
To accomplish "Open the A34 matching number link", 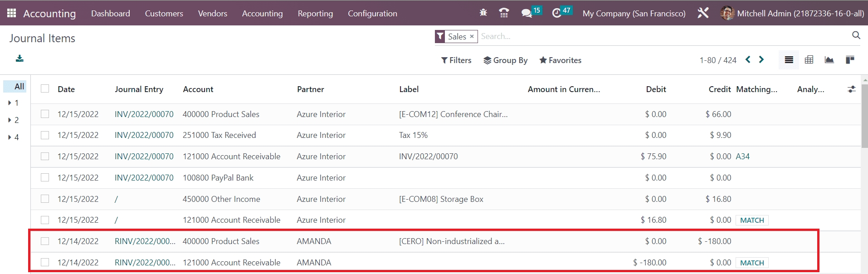I will (742, 157).
